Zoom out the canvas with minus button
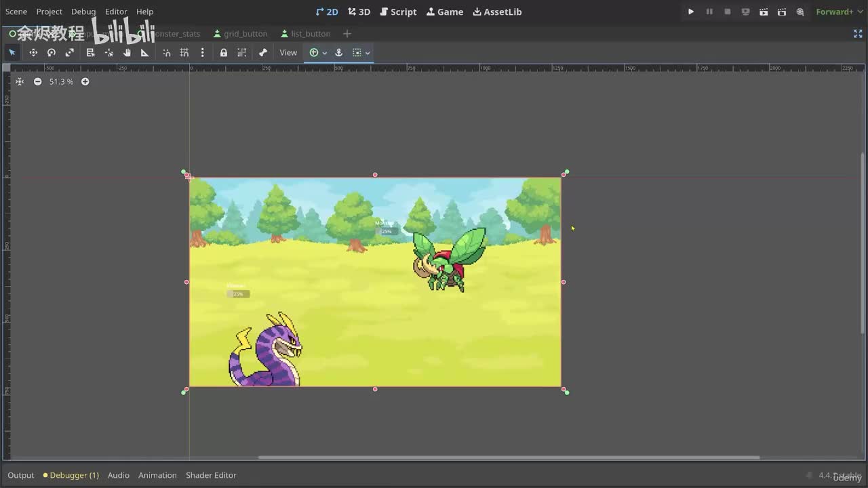The height and width of the screenshot is (488, 868). point(38,81)
